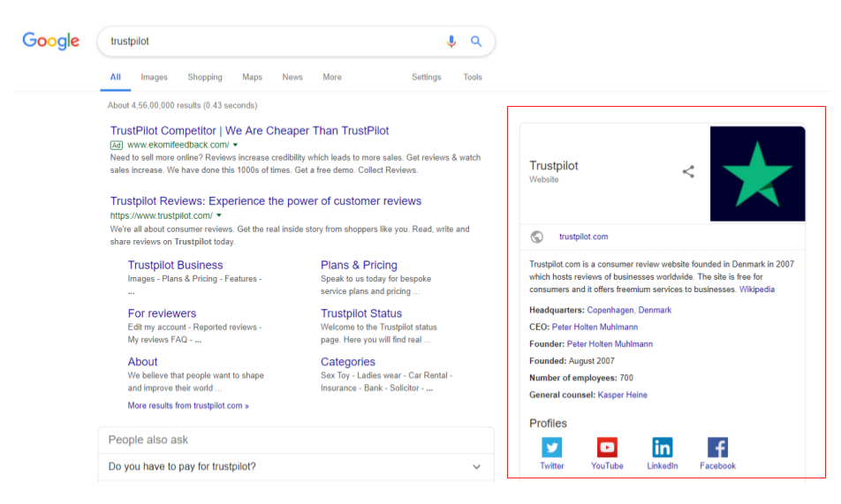Image resolution: width=841 pixels, height=504 pixels.
Task: Expand dropdown arrow beside www.ekomifeedback.com
Action: coord(236,145)
